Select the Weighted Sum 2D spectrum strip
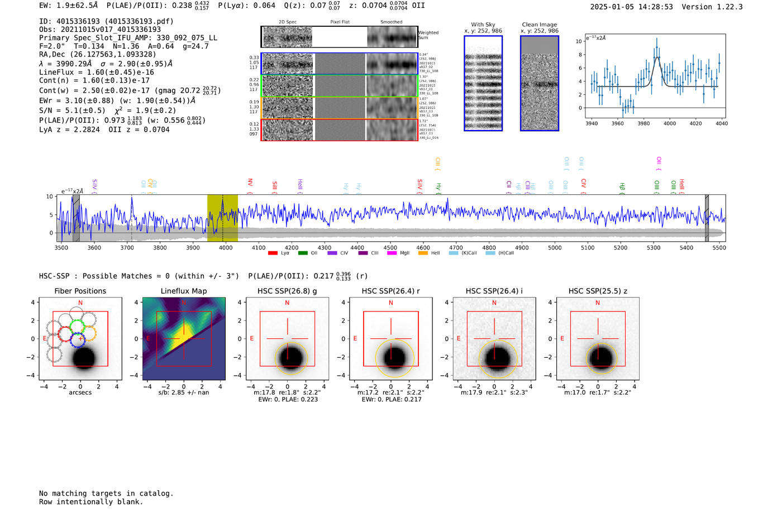The width and height of the screenshot is (782, 532). [x=340, y=37]
